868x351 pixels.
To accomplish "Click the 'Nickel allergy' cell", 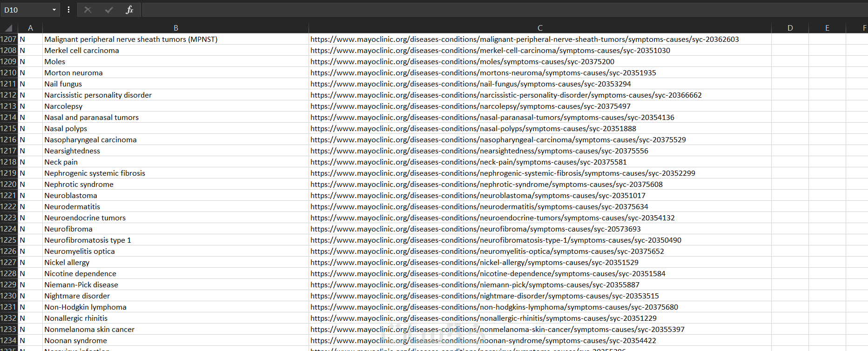I will pyautogui.click(x=175, y=262).
